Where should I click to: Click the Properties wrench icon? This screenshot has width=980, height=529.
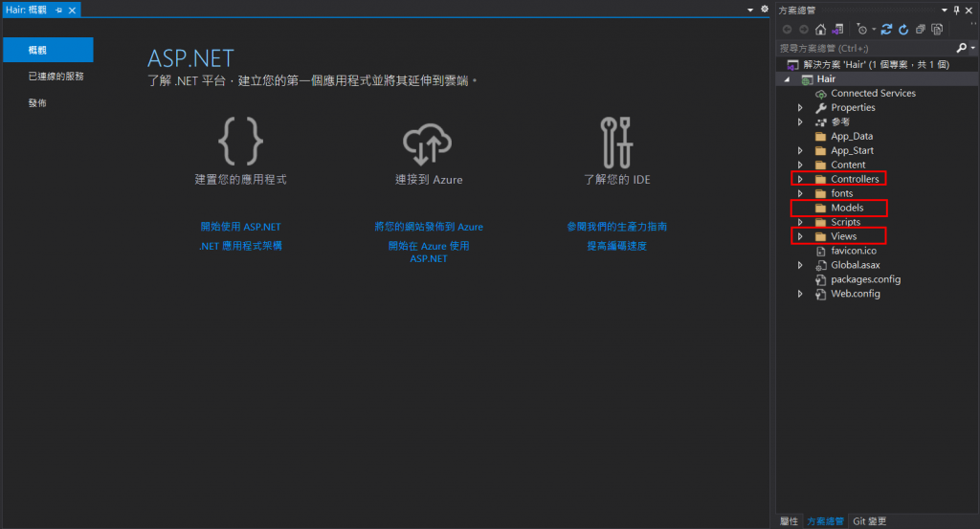click(x=821, y=107)
